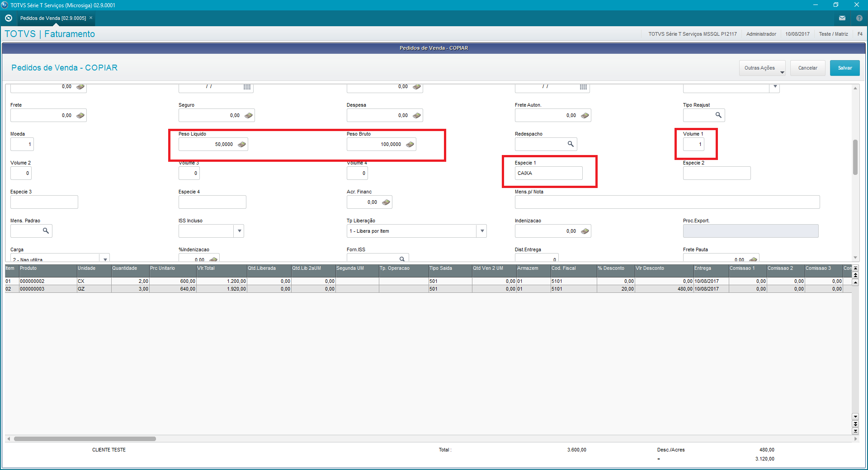Click the TOTVS home logo icon
The image size is (868, 470).
9,18
